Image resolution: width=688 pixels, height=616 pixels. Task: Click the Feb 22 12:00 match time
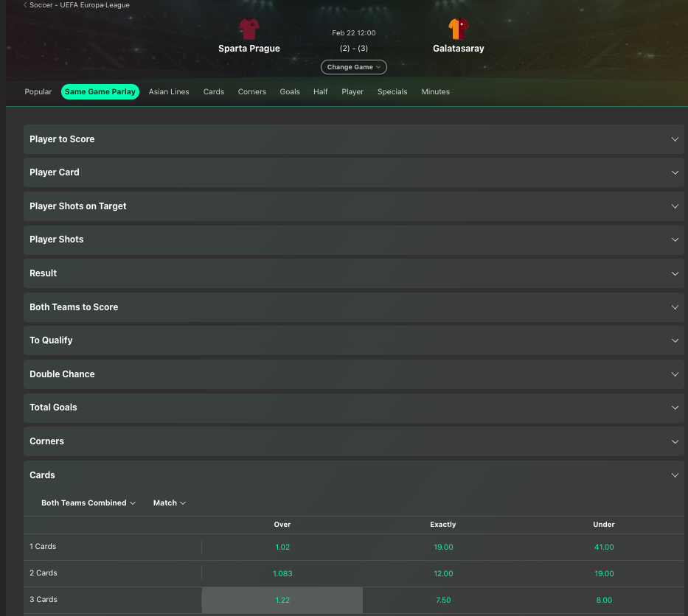point(354,33)
